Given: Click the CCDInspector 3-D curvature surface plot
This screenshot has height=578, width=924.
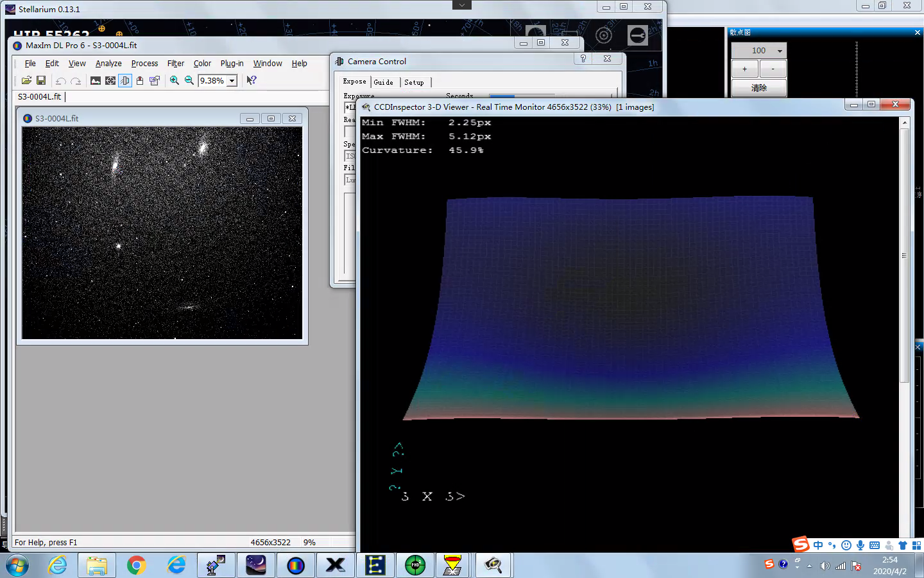Looking at the screenshot, I should 630,308.
